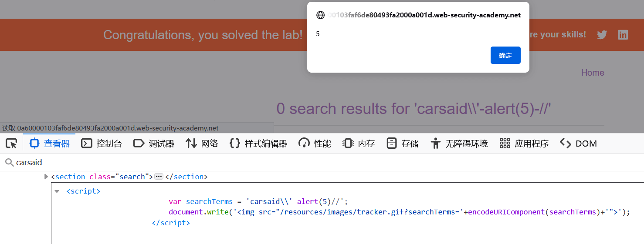Screen dimensions: 644x244
Task: Open the Memory (内存) panel
Action: tap(359, 143)
